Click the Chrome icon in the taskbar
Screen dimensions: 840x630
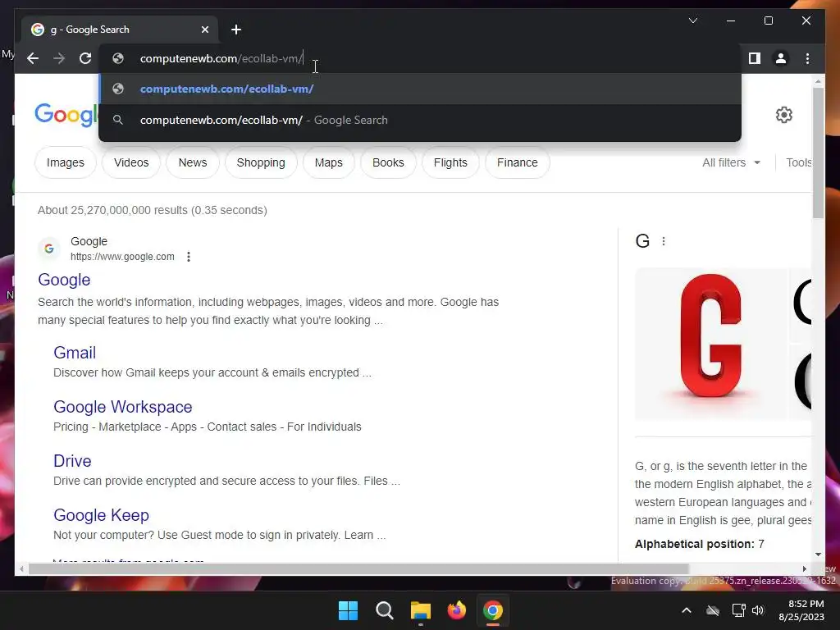pos(493,610)
